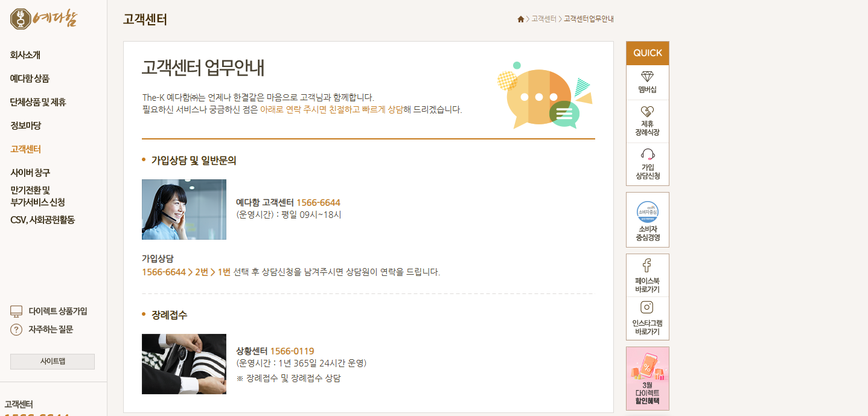Select the 고객센터 sidebar menu
Image resolution: width=868 pixels, height=416 pixels.
(25, 149)
